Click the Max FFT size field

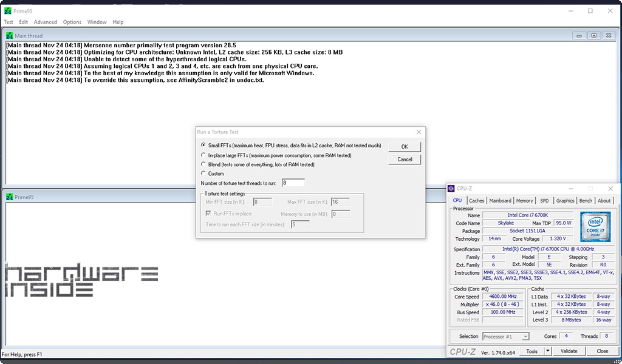[x=340, y=202]
